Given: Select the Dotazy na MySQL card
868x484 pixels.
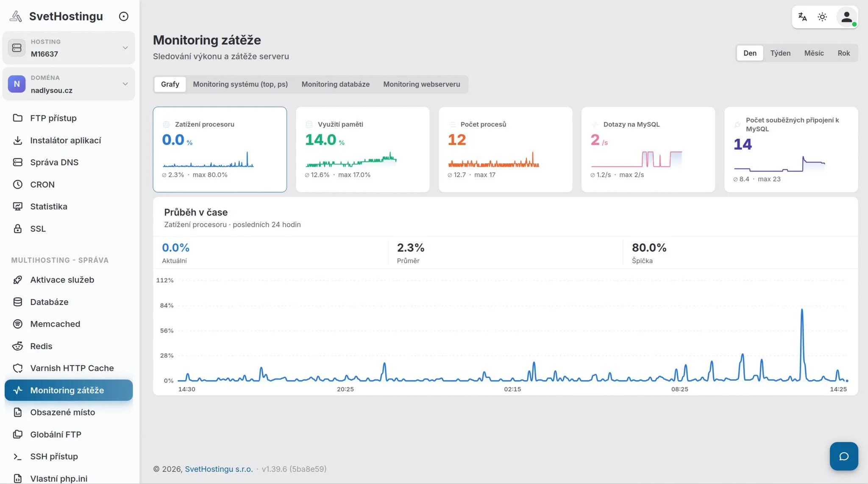Looking at the screenshot, I should pos(648,149).
